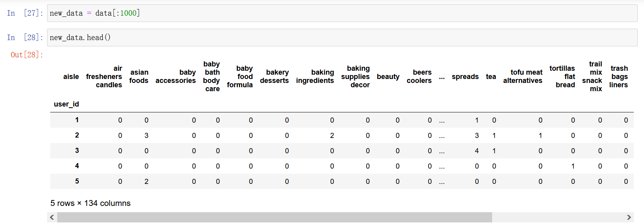Click tea value 1 for user 3
The height and width of the screenshot is (224, 644).
[x=494, y=151]
